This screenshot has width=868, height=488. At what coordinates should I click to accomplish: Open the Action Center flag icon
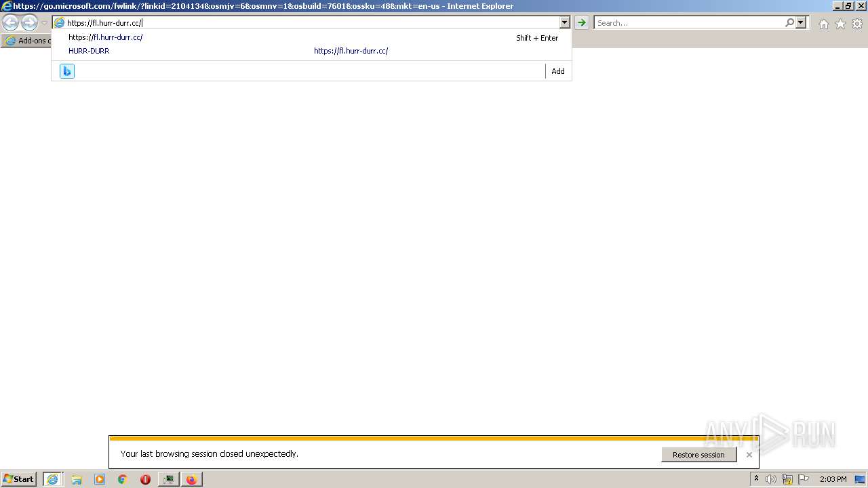[x=804, y=479]
